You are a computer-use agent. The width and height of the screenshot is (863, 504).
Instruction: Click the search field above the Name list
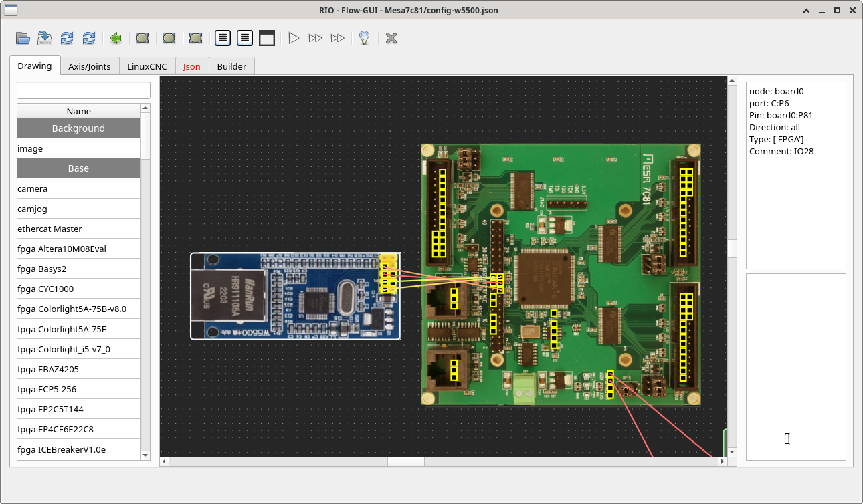(84, 90)
